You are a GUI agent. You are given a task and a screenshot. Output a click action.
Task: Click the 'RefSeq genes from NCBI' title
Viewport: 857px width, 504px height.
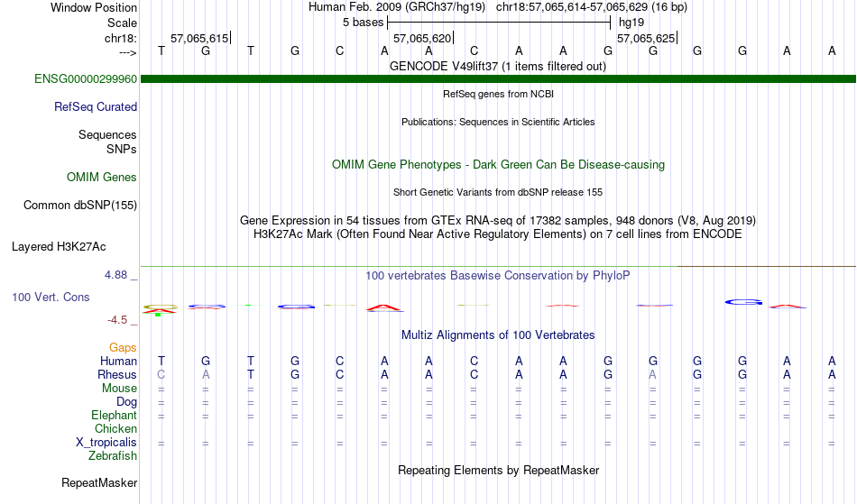pyautogui.click(x=498, y=94)
